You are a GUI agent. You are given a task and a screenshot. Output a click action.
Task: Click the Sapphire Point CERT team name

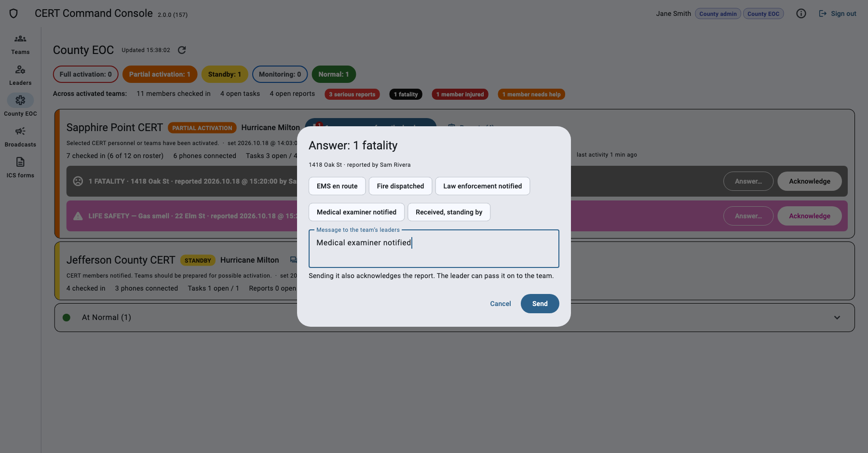point(115,128)
